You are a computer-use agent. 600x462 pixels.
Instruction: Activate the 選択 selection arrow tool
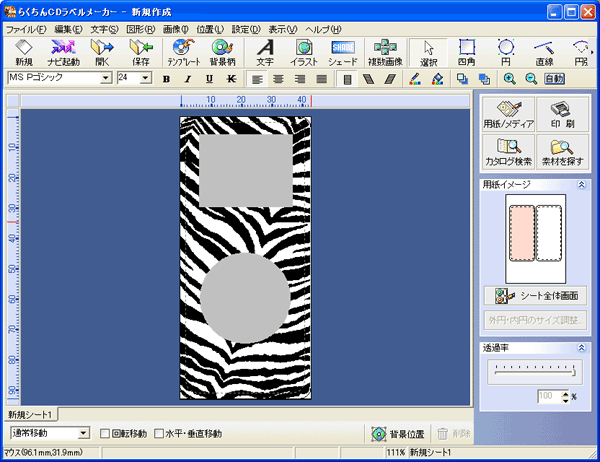pyautogui.click(x=428, y=53)
